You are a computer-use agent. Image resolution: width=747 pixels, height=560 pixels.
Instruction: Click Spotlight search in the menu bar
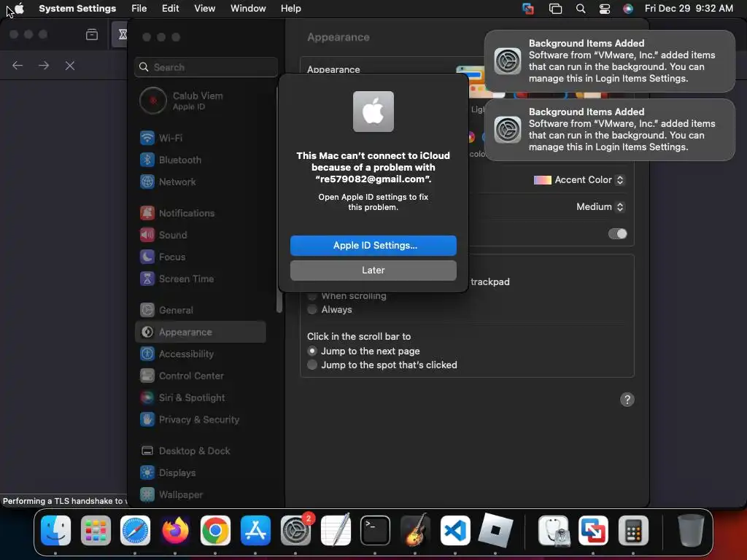[x=580, y=9]
